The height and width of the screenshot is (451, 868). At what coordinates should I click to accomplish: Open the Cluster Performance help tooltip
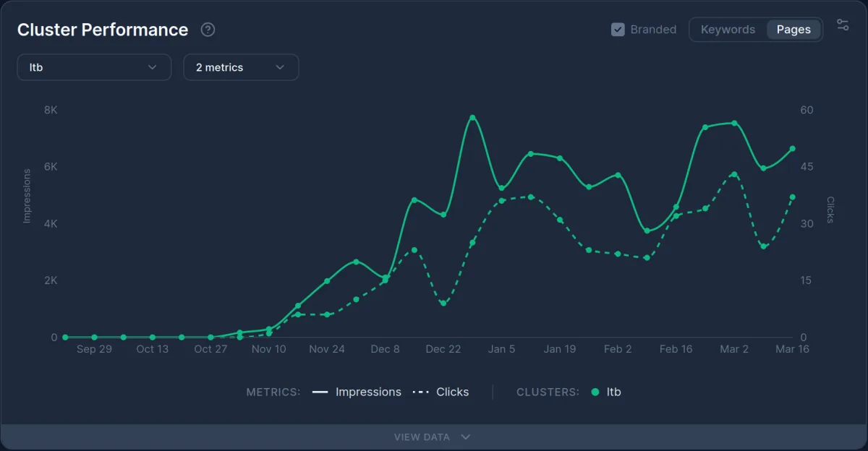click(x=207, y=30)
